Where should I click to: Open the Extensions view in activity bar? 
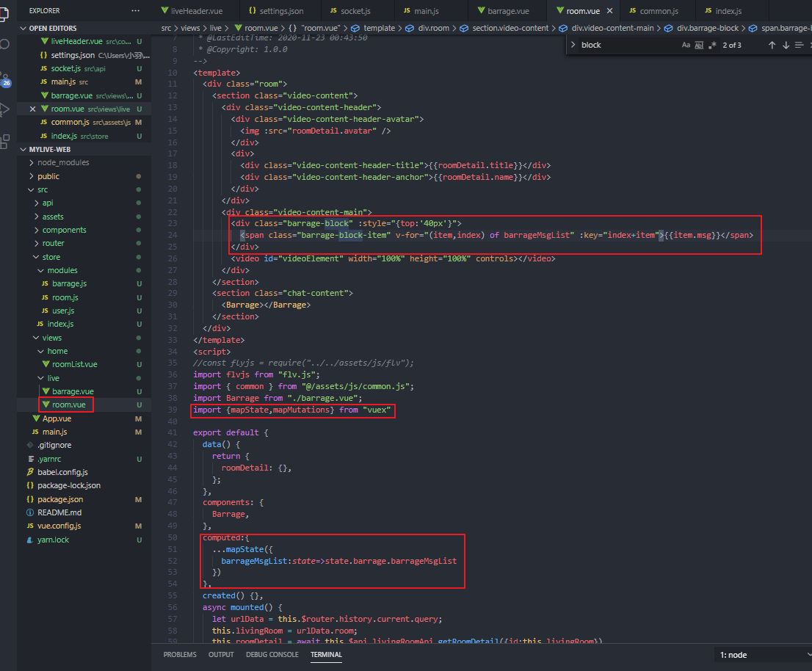(4, 142)
